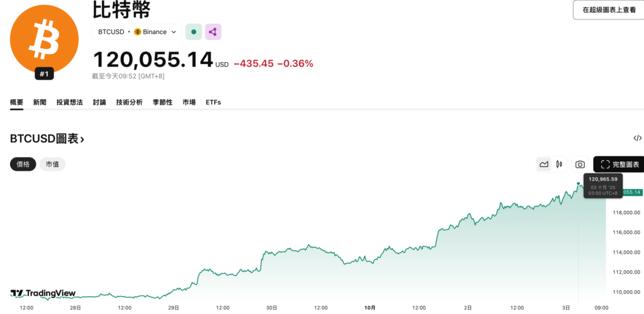This screenshot has height=314, width=644.
Task: Click the embed code icon
Action: coord(637,138)
